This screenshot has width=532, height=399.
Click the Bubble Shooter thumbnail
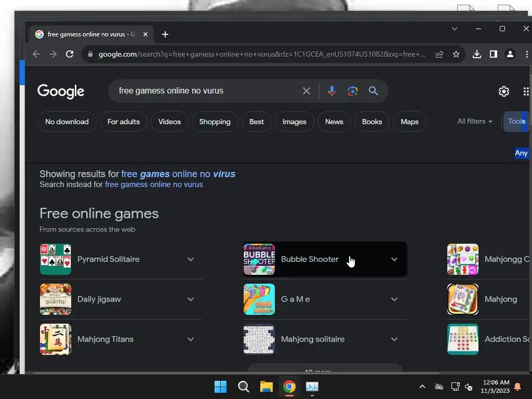(259, 259)
